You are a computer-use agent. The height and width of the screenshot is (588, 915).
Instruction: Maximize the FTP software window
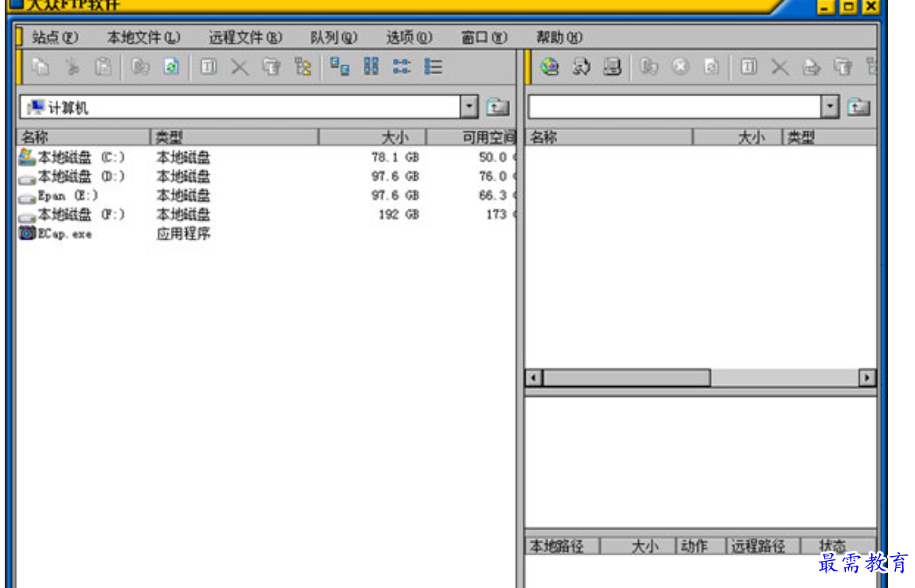pos(848,6)
